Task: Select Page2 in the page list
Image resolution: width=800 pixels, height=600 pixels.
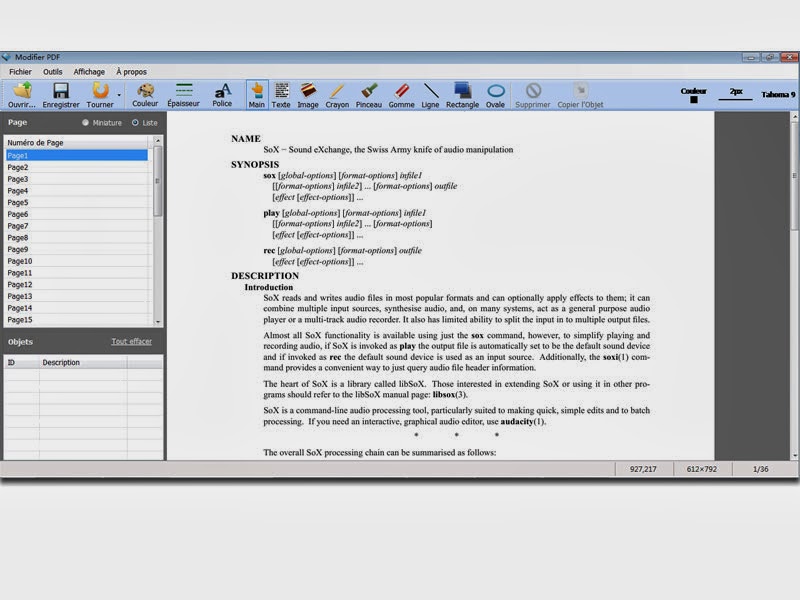Action: (77, 167)
